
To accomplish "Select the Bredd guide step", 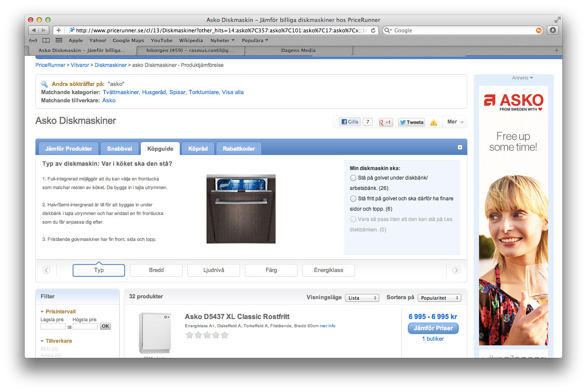I will tap(156, 270).
